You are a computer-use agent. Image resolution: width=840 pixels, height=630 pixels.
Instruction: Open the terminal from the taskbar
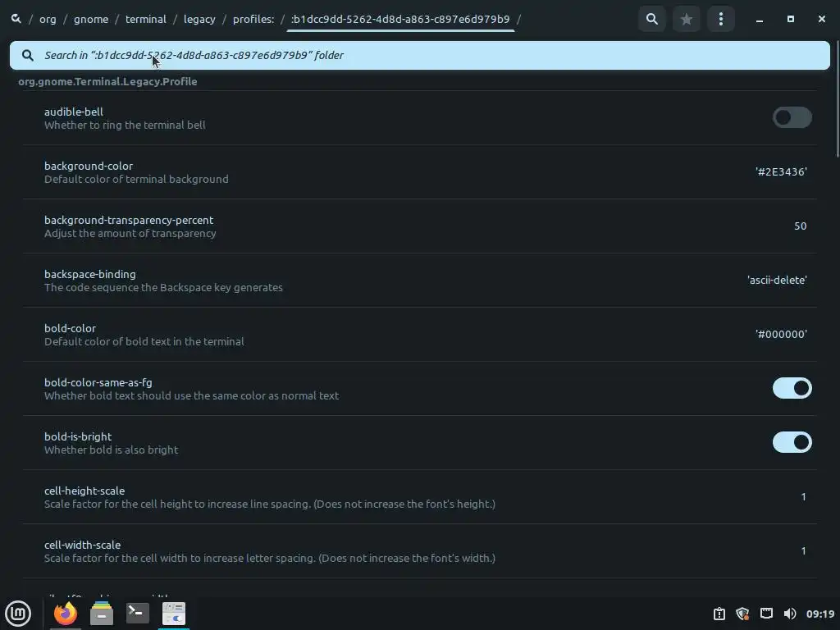137,613
